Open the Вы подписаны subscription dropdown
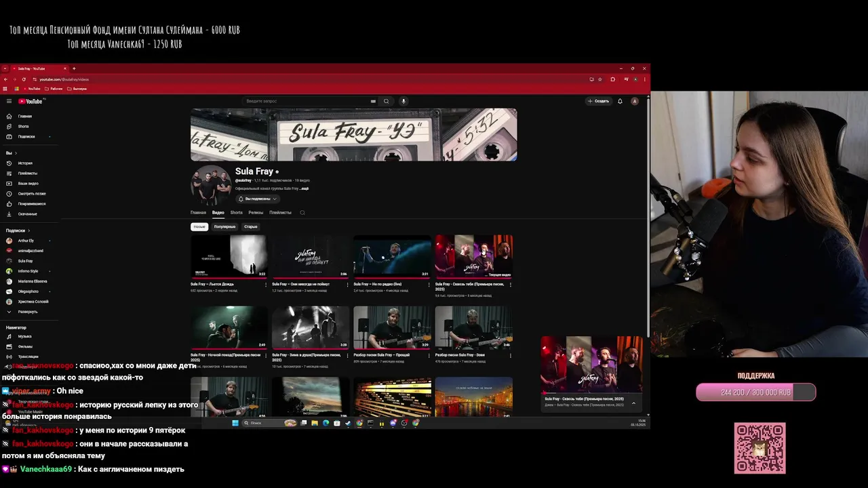868x488 pixels. coord(258,199)
